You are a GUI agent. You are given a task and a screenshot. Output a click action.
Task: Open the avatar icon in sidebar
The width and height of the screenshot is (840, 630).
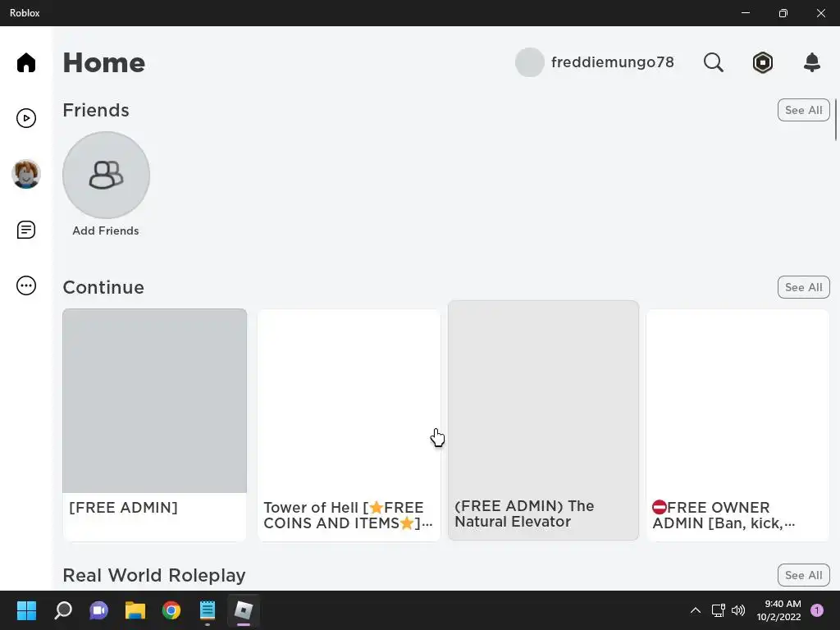pyautogui.click(x=25, y=174)
